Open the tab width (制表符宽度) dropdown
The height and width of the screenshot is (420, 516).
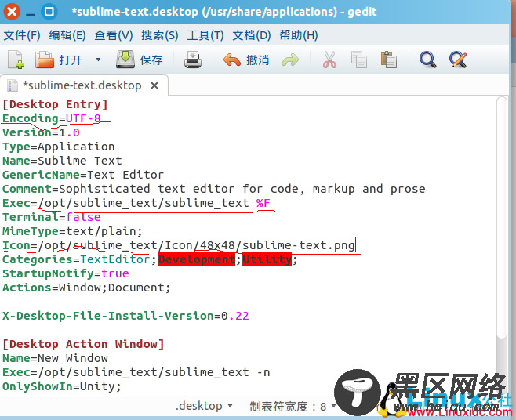pyautogui.click(x=293, y=407)
